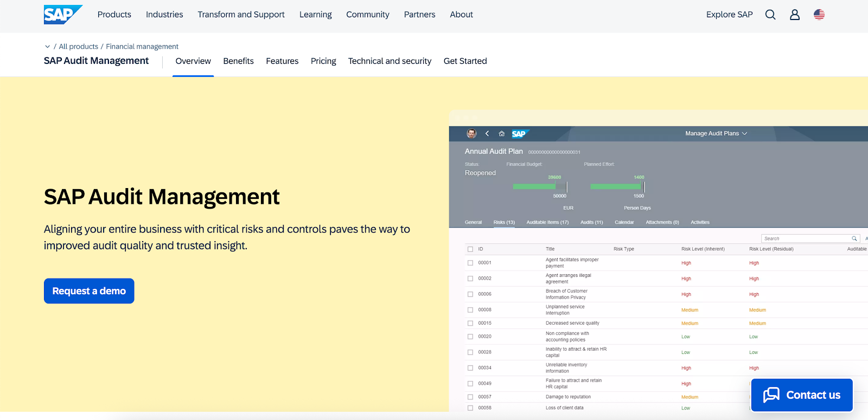
Task: Click 'Decreased service quality' row title
Action: [572, 323]
